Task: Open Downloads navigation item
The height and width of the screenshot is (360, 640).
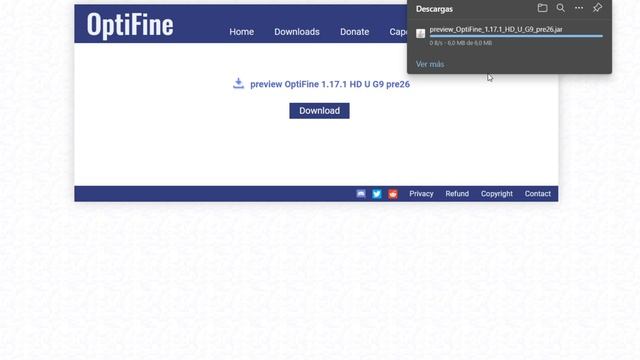Action: [297, 32]
